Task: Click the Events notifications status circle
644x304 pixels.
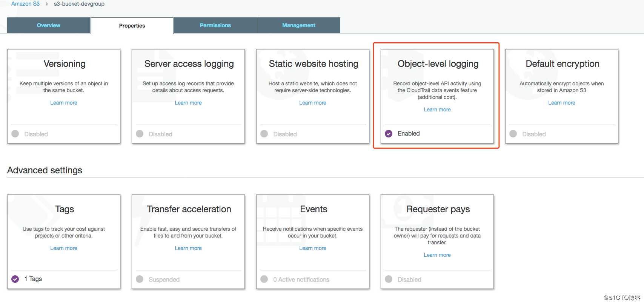Action: [264, 279]
